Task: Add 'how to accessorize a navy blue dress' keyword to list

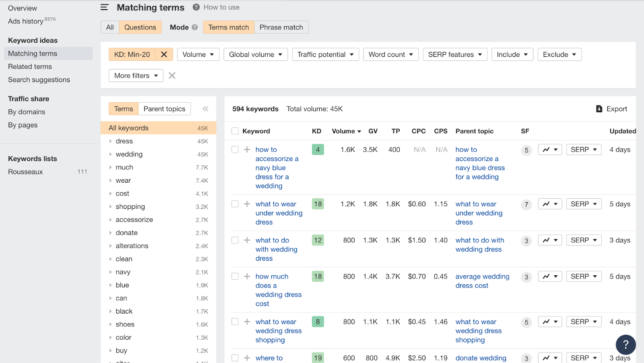Action: coord(247,150)
